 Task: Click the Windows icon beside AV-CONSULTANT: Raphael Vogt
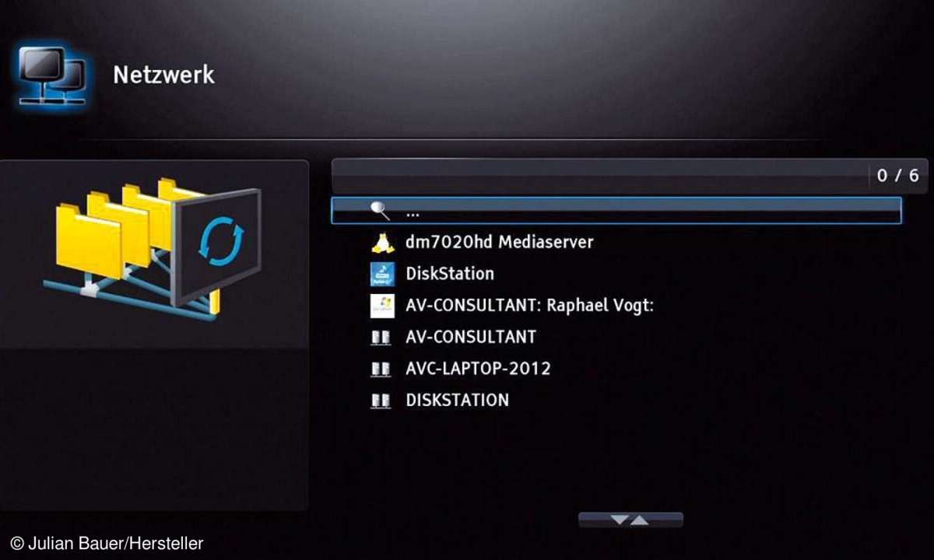tap(381, 306)
